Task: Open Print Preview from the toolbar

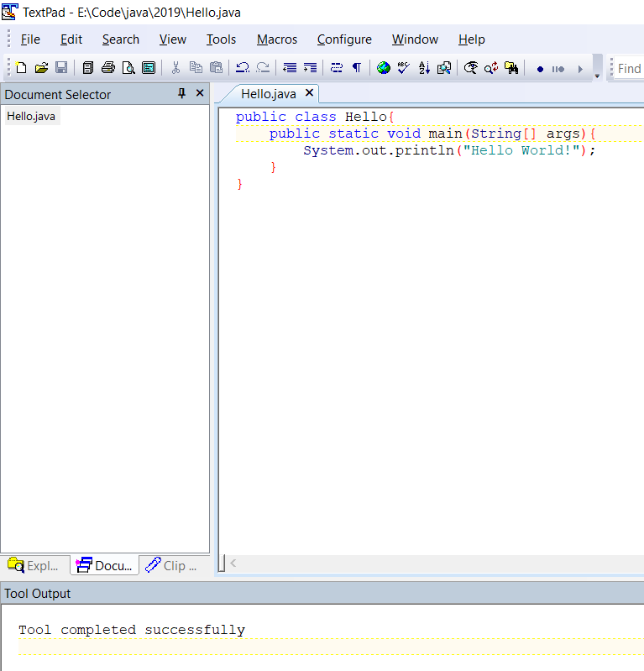Action: click(x=128, y=68)
